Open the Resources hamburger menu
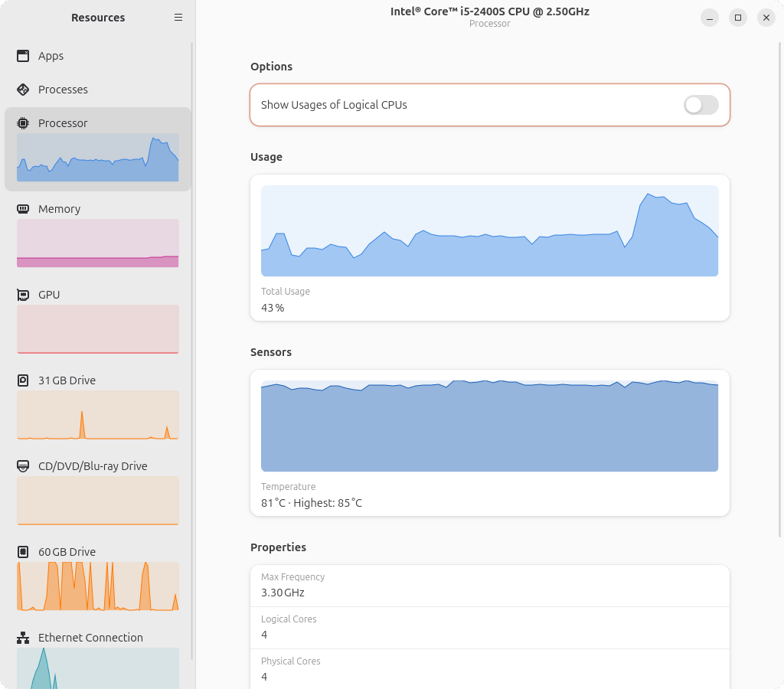This screenshot has height=689, width=784. (x=178, y=18)
